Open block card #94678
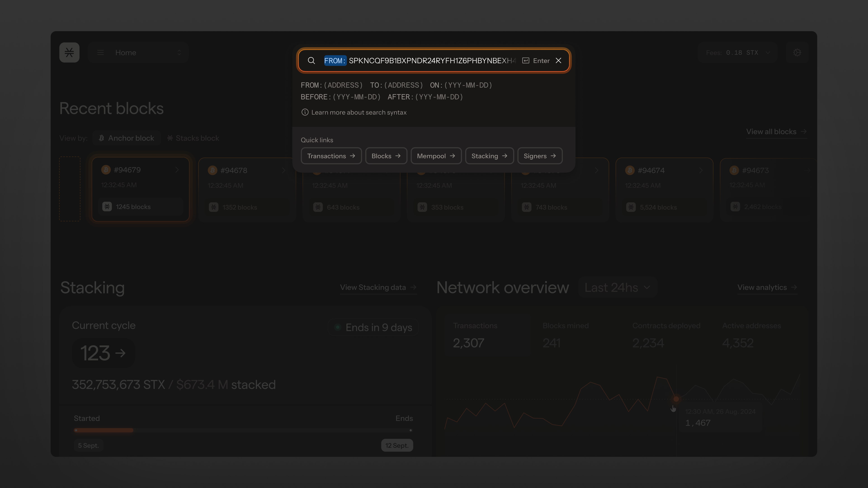868x488 pixels. [x=247, y=190]
